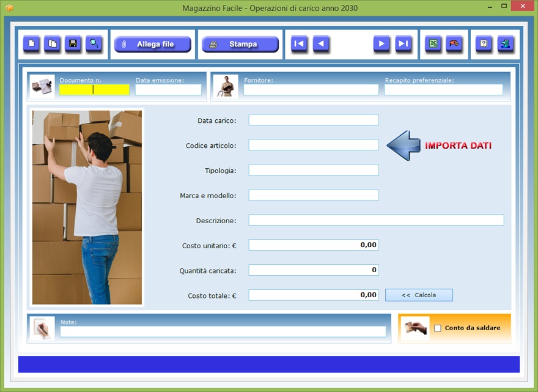Viewport: 538px width, 392px height.
Task: Click the Stampa print button
Action: pyautogui.click(x=240, y=44)
